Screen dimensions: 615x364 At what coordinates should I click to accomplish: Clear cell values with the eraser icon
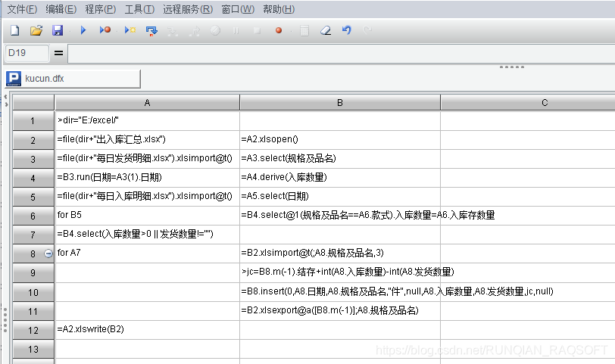click(x=326, y=30)
